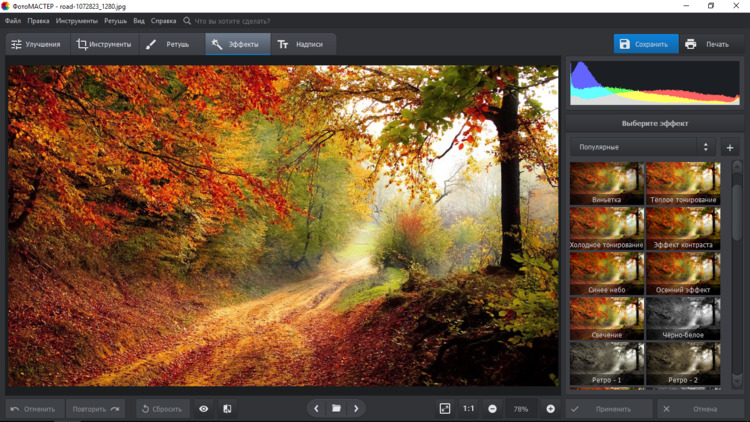Toggle the before/after compare view

(227, 409)
